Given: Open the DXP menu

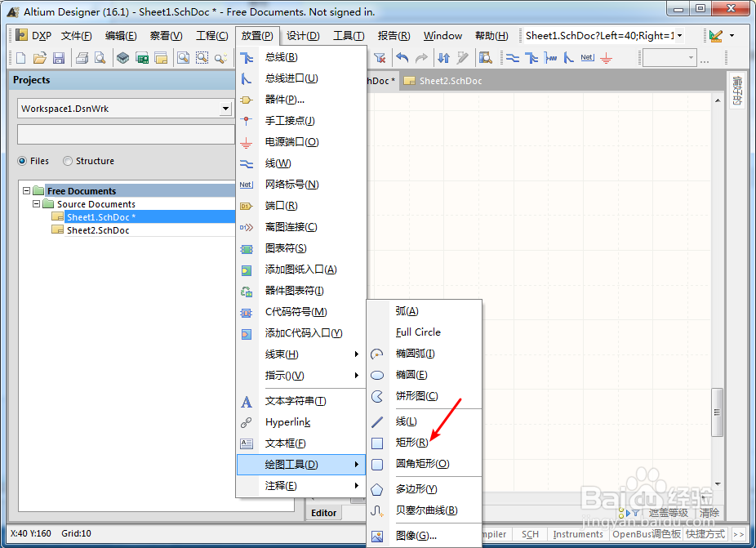Looking at the screenshot, I should (x=33, y=36).
